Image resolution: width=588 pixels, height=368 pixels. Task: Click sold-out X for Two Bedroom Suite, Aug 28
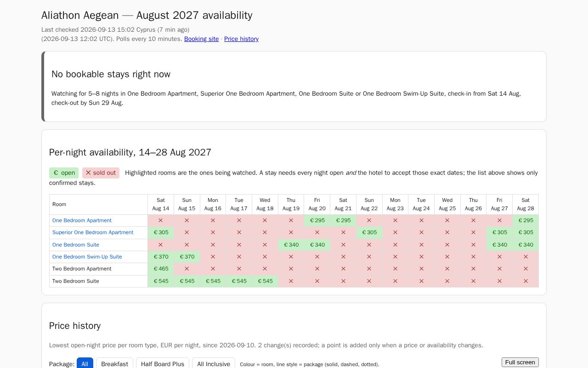point(526,281)
